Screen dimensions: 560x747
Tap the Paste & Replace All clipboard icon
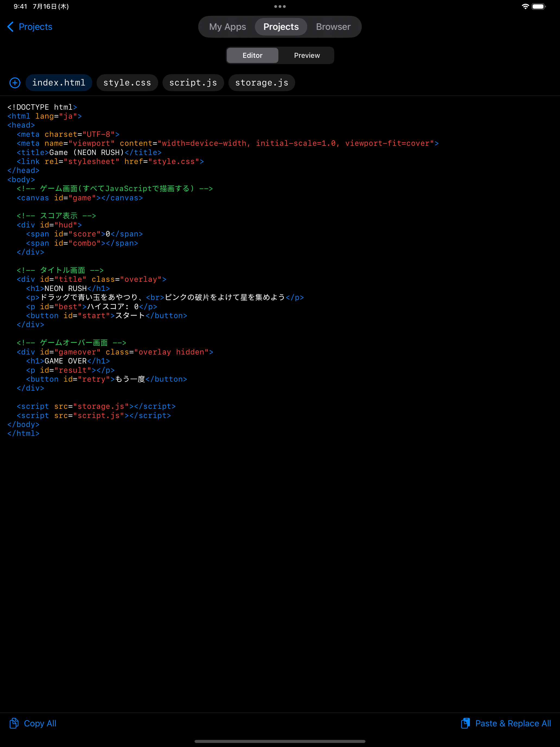coord(466,723)
